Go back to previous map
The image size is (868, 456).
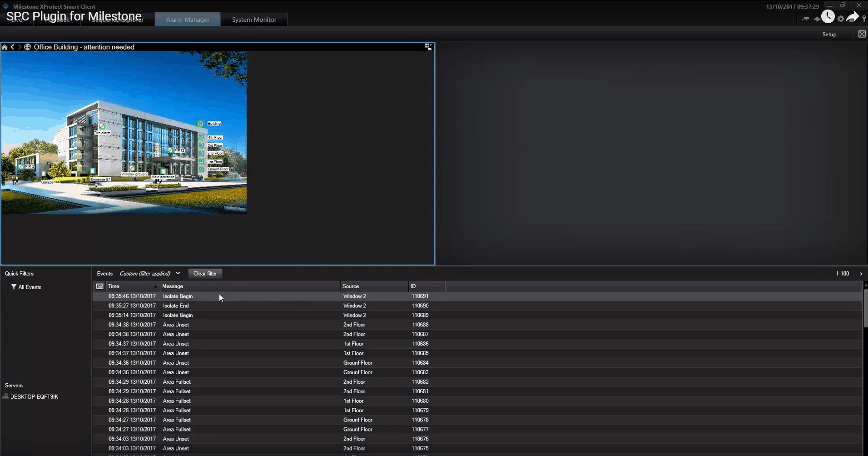[13, 47]
